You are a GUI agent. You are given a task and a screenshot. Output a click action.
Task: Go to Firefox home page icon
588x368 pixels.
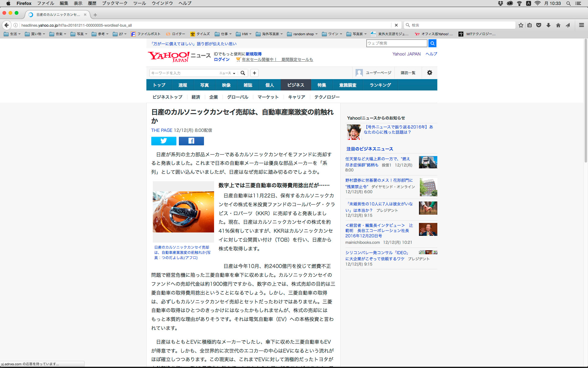pyautogui.click(x=558, y=25)
